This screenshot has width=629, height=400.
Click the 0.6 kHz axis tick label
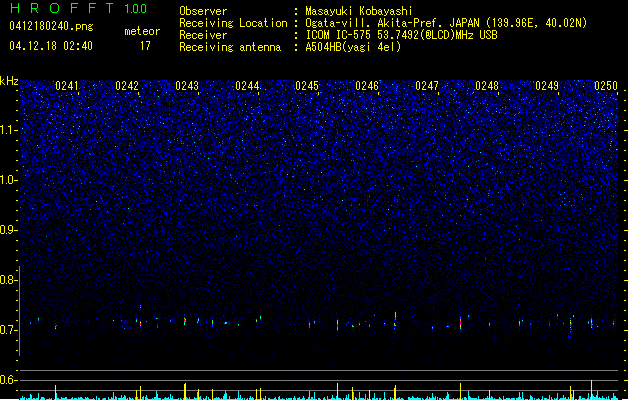click(8, 380)
